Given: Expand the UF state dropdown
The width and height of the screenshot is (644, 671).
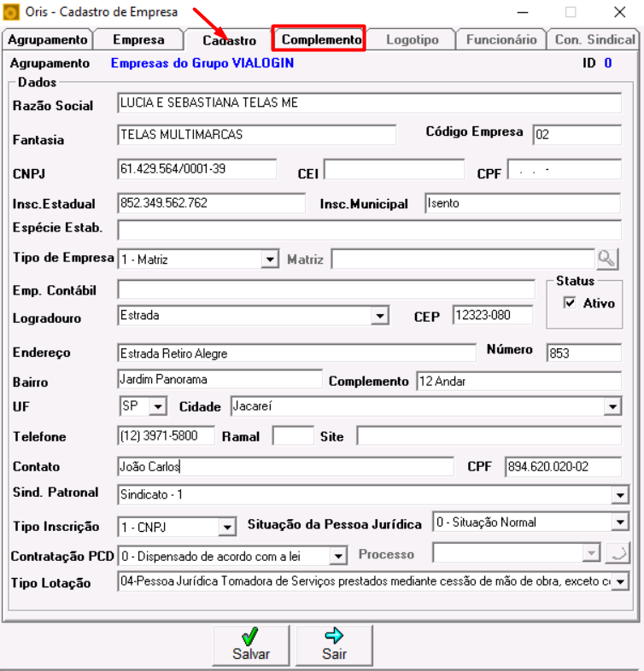Looking at the screenshot, I should tap(157, 406).
